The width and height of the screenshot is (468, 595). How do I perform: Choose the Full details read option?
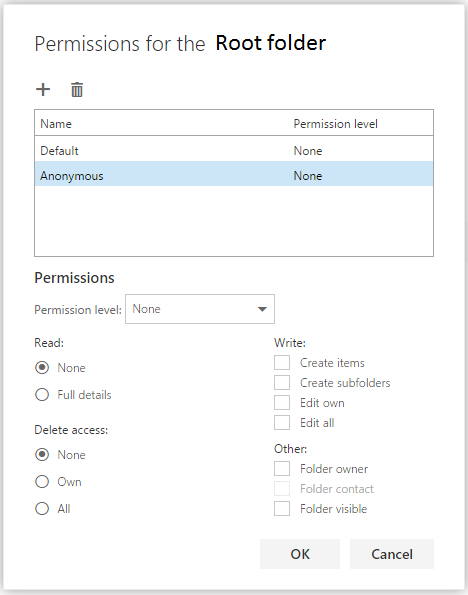tap(42, 395)
